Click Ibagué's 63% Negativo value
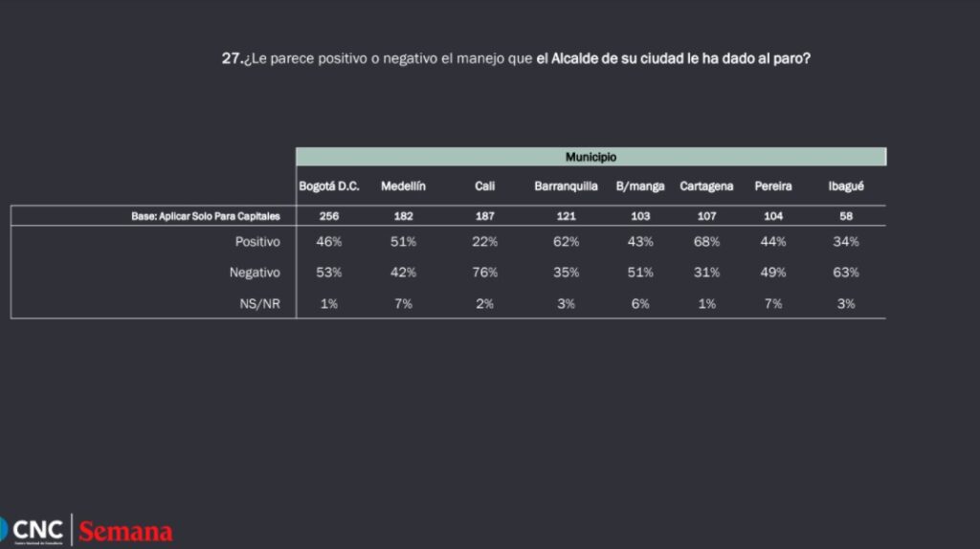 tap(846, 273)
